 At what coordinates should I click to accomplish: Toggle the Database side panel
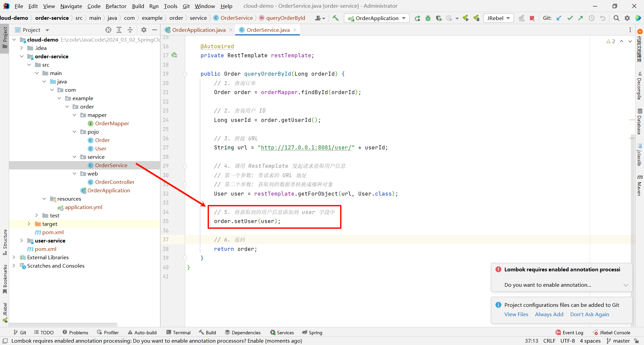(639, 121)
